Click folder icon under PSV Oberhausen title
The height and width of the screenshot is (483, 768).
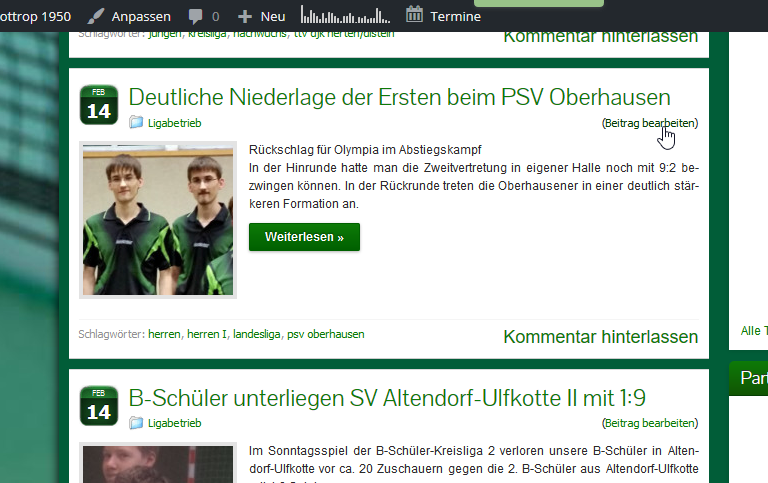point(136,122)
